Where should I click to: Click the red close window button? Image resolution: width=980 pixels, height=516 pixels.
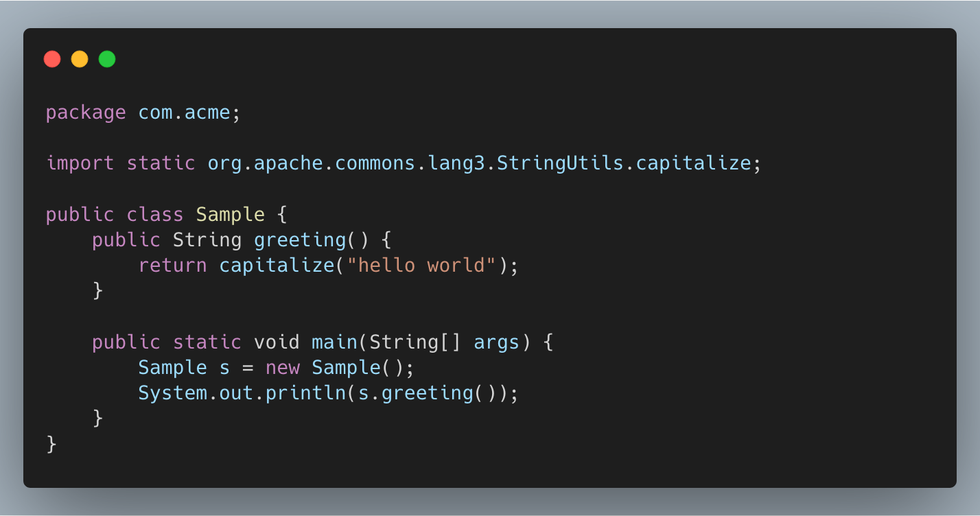point(52,60)
